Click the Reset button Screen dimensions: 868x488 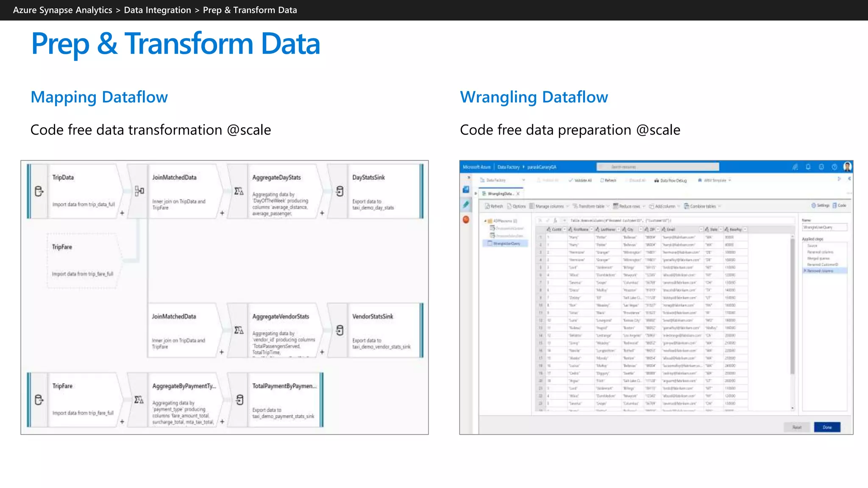tap(797, 427)
